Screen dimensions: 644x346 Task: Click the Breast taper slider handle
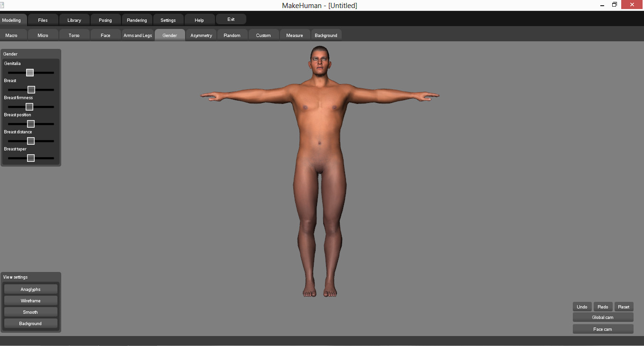click(31, 158)
